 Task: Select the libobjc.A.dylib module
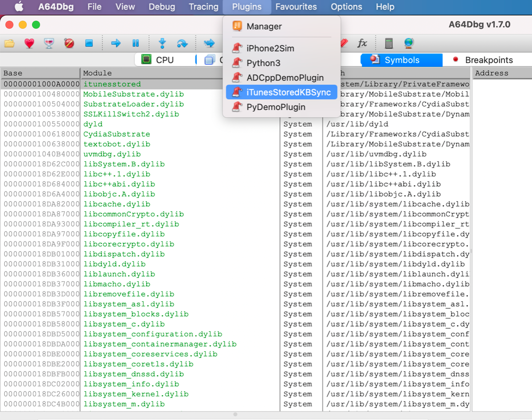pyautogui.click(x=119, y=194)
